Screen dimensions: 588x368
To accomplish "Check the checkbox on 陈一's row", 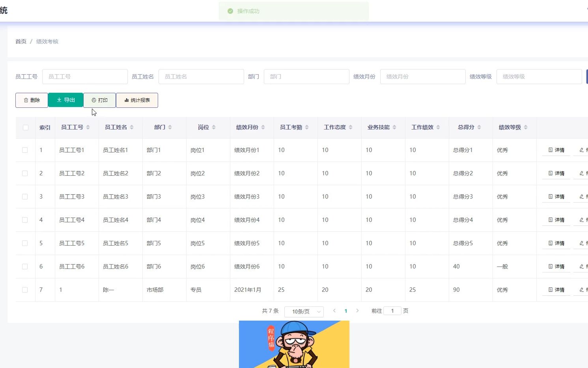I will pyautogui.click(x=25, y=289).
